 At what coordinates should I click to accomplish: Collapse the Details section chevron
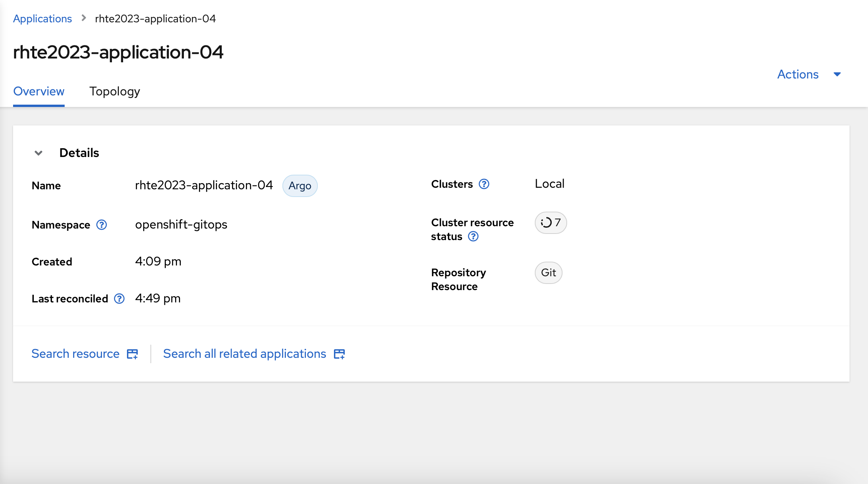(x=38, y=153)
